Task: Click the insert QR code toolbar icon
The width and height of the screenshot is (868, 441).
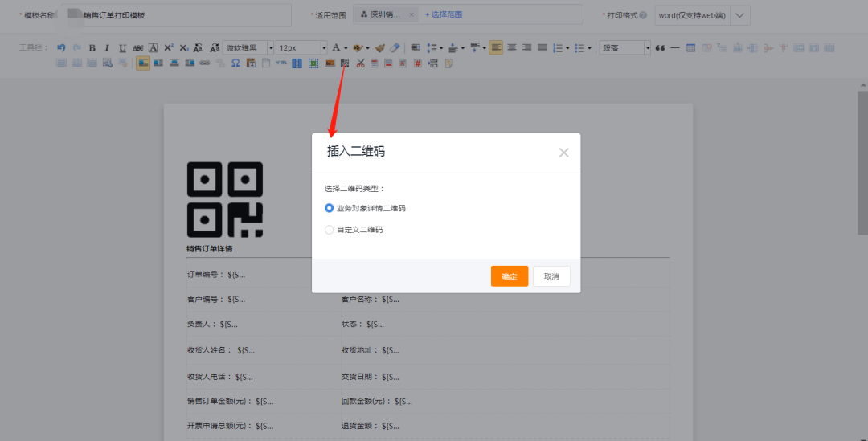Action: (345, 63)
